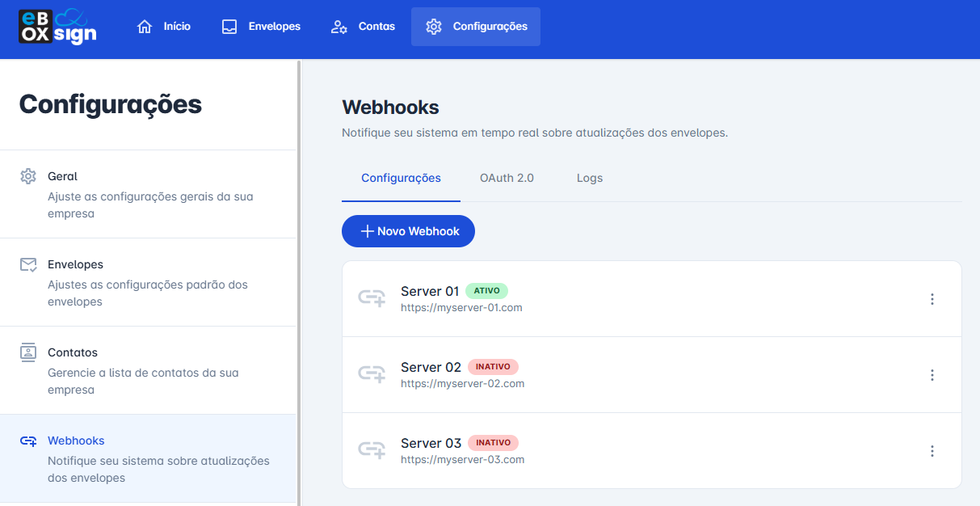This screenshot has height=506, width=980.
Task: Click the webhook icon next to Server 03
Action: click(x=372, y=450)
